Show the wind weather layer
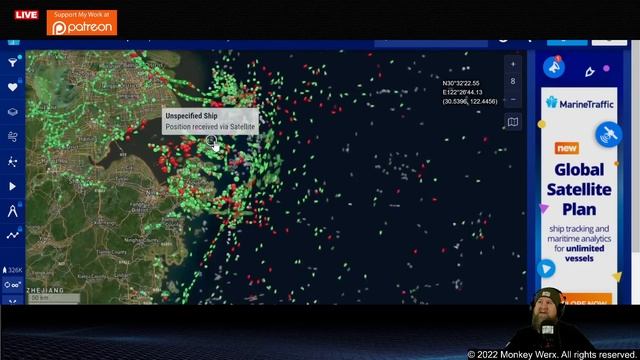This screenshot has height=360, width=640. (13, 137)
